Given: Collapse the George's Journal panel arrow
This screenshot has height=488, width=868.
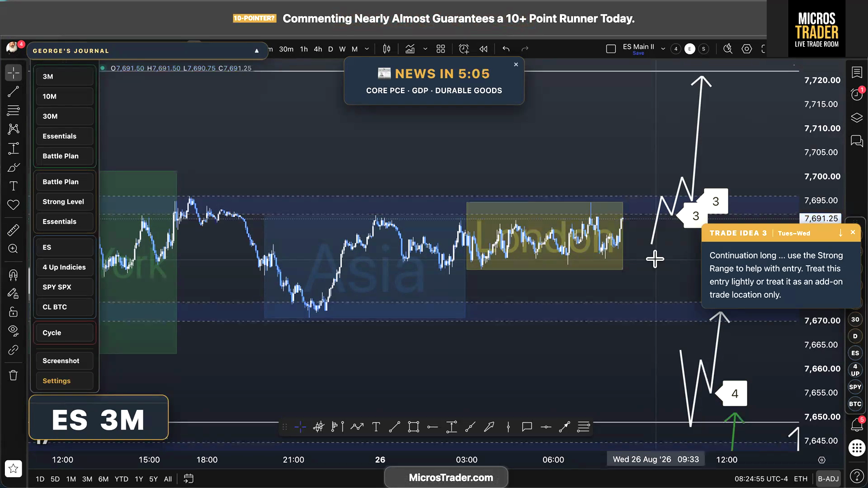Looking at the screenshot, I should click(257, 51).
